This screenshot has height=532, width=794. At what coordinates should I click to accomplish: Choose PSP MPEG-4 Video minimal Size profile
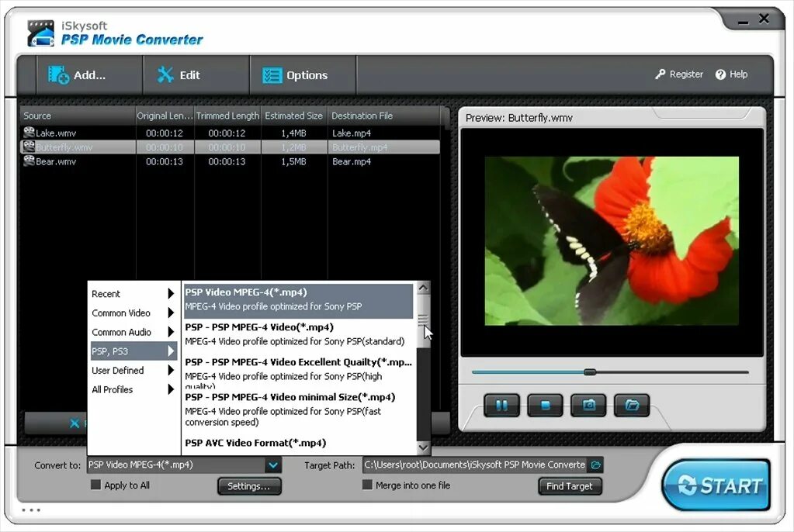[x=299, y=409]
